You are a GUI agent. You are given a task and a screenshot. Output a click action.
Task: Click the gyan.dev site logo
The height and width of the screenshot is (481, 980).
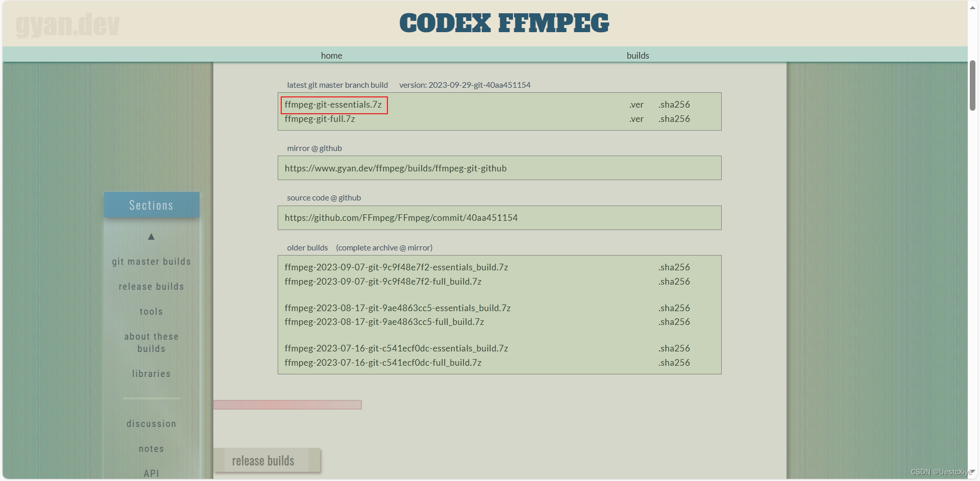(x=67, y=24)
